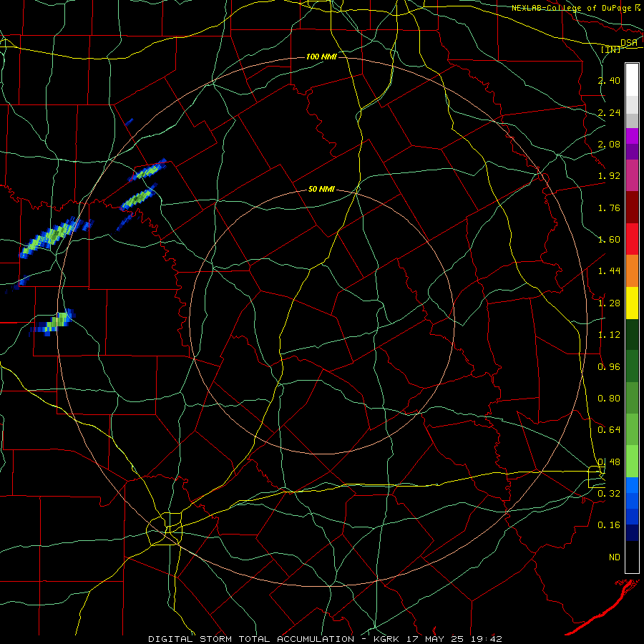Click the white 2.40 inch legend swatch
644x644 pixels.
[632, 80]
